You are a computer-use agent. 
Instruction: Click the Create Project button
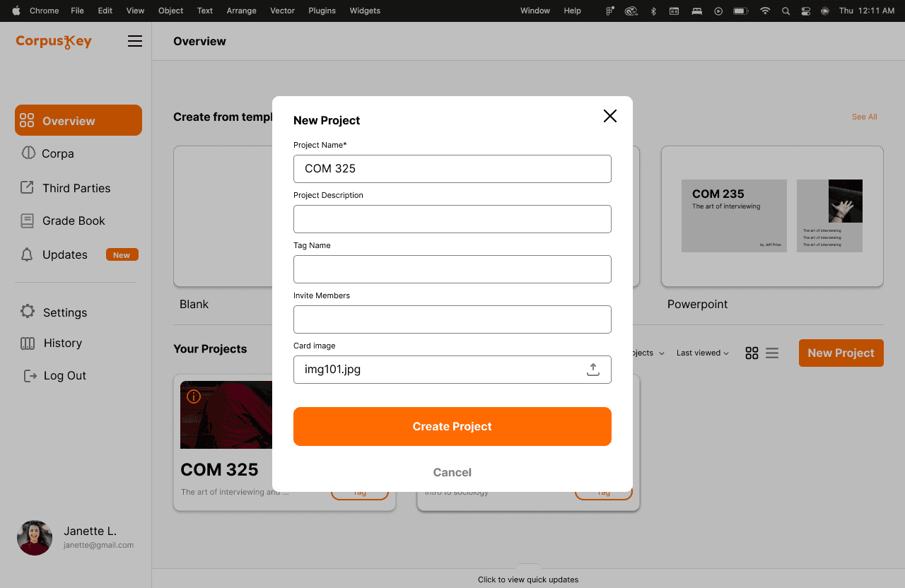pyautogui.click(x=452, y=426)
